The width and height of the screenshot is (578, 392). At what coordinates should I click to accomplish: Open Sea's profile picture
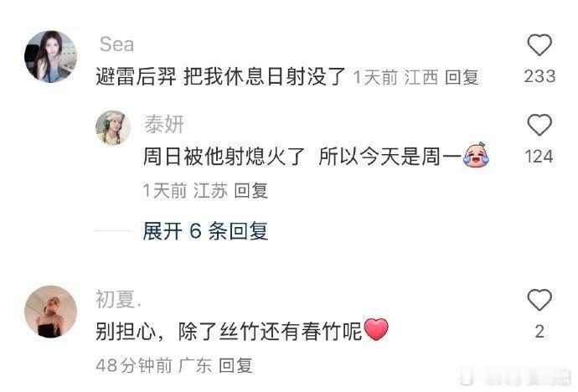[x=50, y=56]
